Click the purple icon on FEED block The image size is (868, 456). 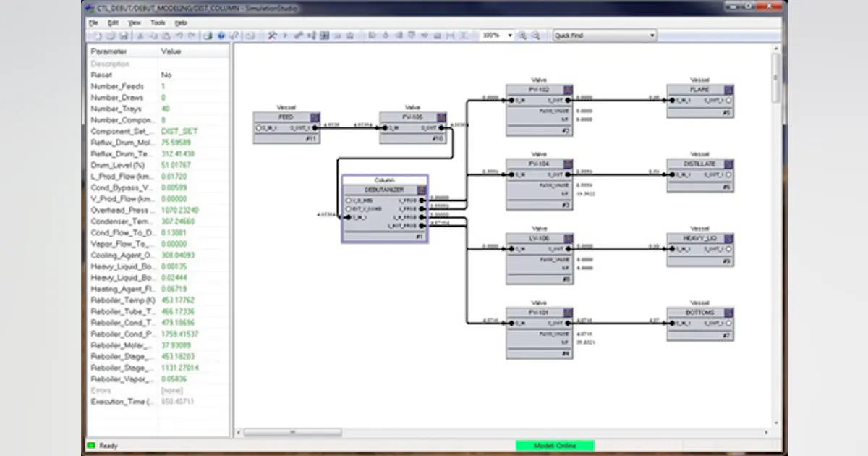315,117
